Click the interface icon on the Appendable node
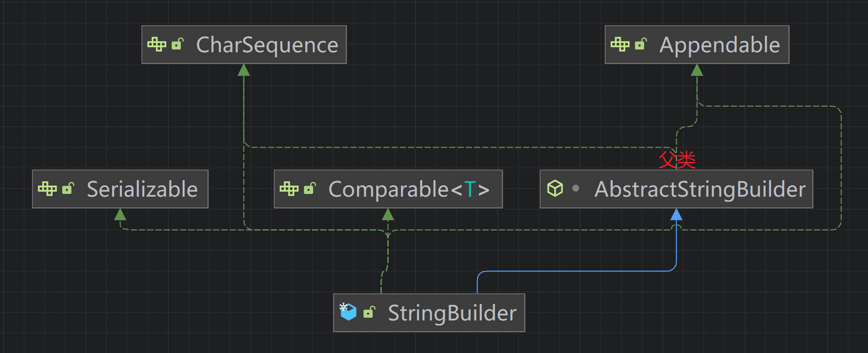Viewport: 868px width, 353px height. coord(620,44)
